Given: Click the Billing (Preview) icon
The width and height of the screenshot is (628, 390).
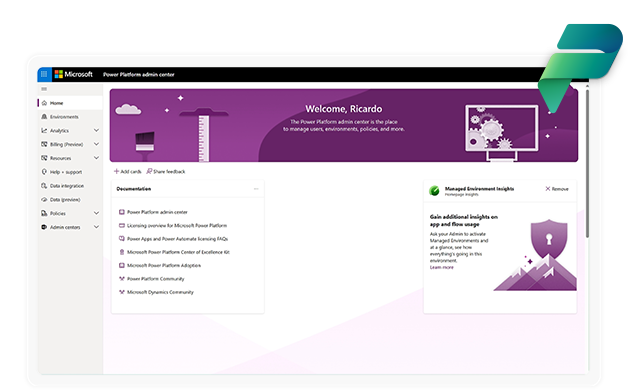Looking at the screenshot, I should point(44,144).
